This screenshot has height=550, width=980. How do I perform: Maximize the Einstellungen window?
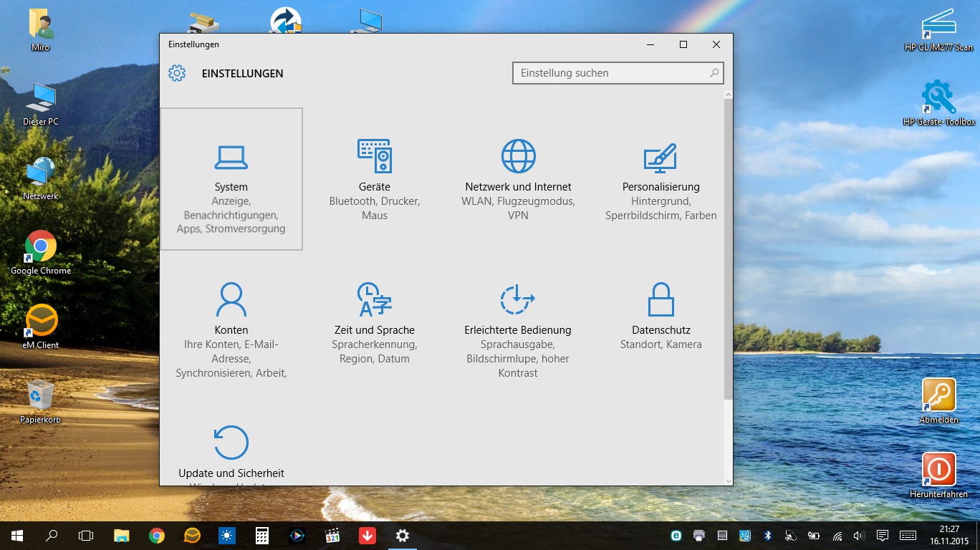point(683,44)
